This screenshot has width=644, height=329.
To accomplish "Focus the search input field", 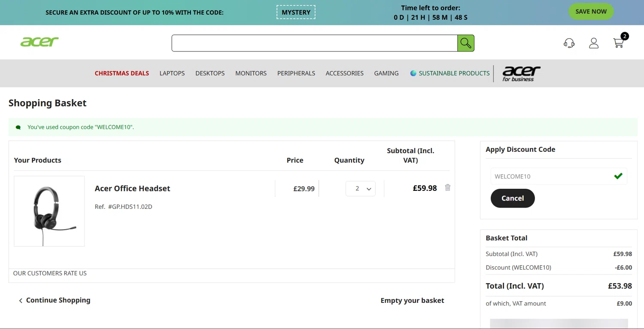I will point(315,43).
